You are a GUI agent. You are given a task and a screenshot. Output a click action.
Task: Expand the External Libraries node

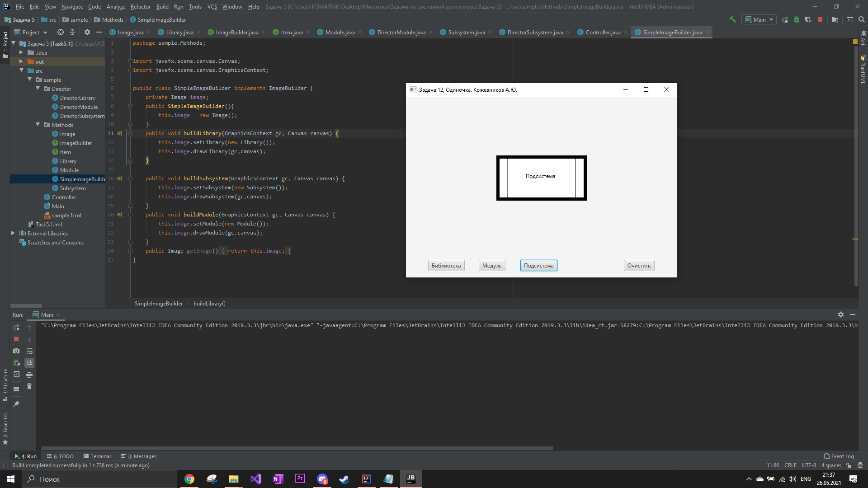coord(13,233)
